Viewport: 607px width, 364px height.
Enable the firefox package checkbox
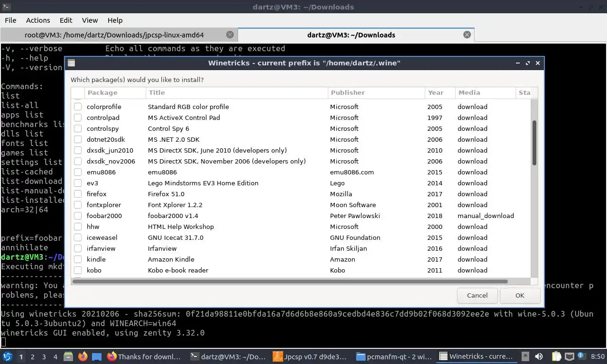[78, 194]
